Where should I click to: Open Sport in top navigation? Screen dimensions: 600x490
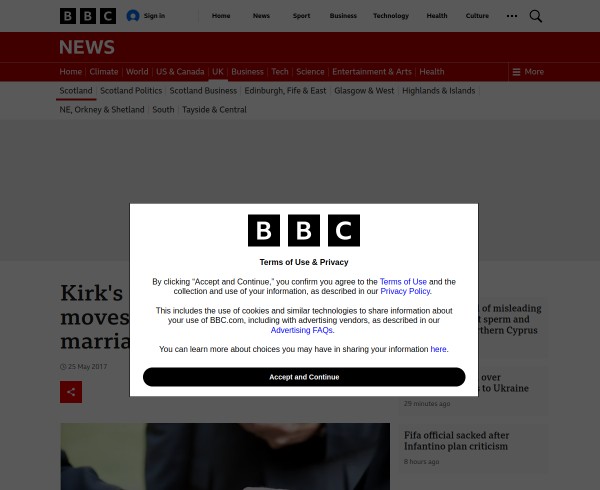coord(302,16)
